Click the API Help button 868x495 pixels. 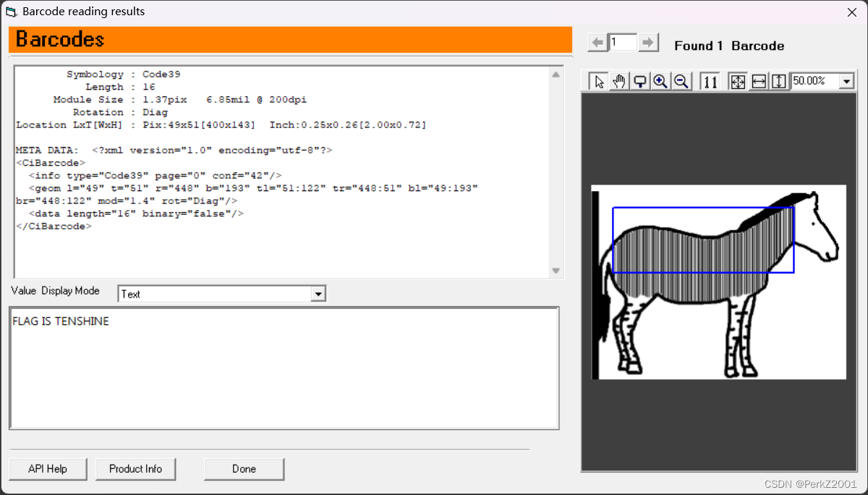click(x=48, y=469)
